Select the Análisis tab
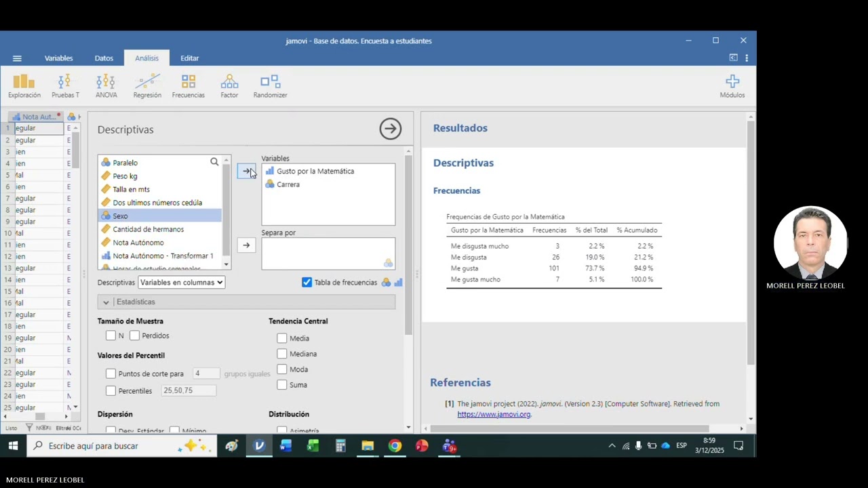Screen dimensions: 868x488 pyautogui.click(x=146, y=58)
